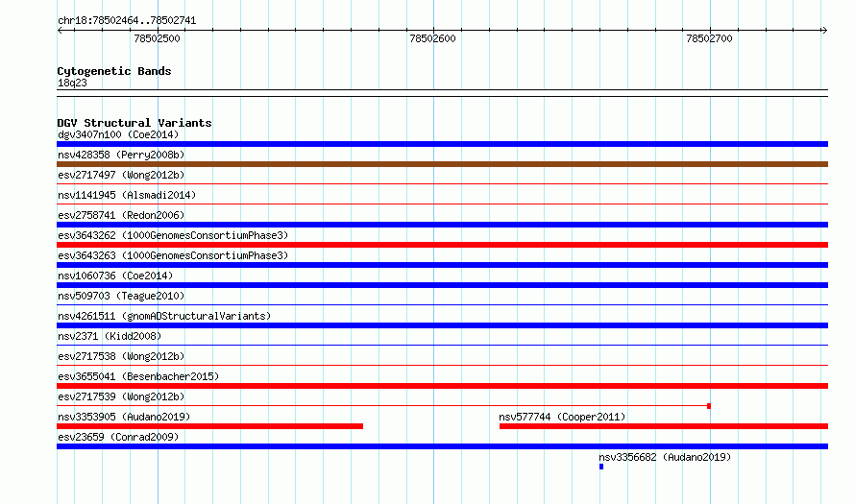This screenshot has height=504, width=855.
Task: Open nsv4261511 (gnomADStructuralVariants) label
Action: [x=164, y=316]
